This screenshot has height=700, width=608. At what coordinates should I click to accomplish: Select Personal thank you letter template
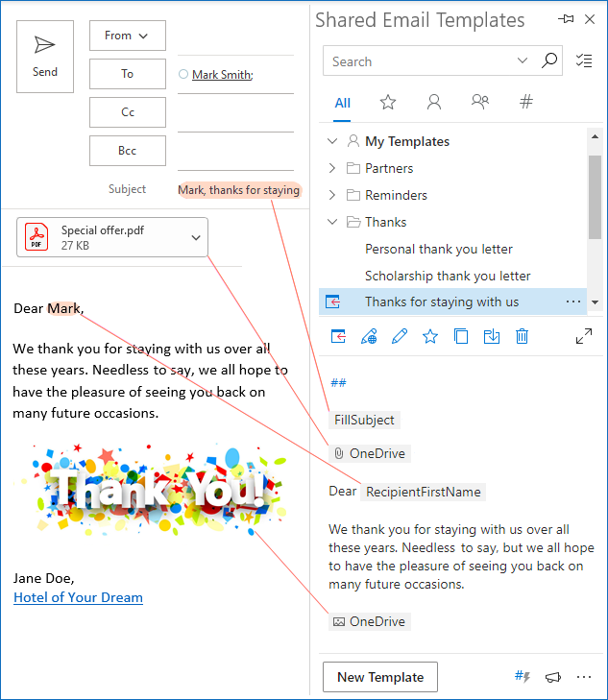coord(439,249)
